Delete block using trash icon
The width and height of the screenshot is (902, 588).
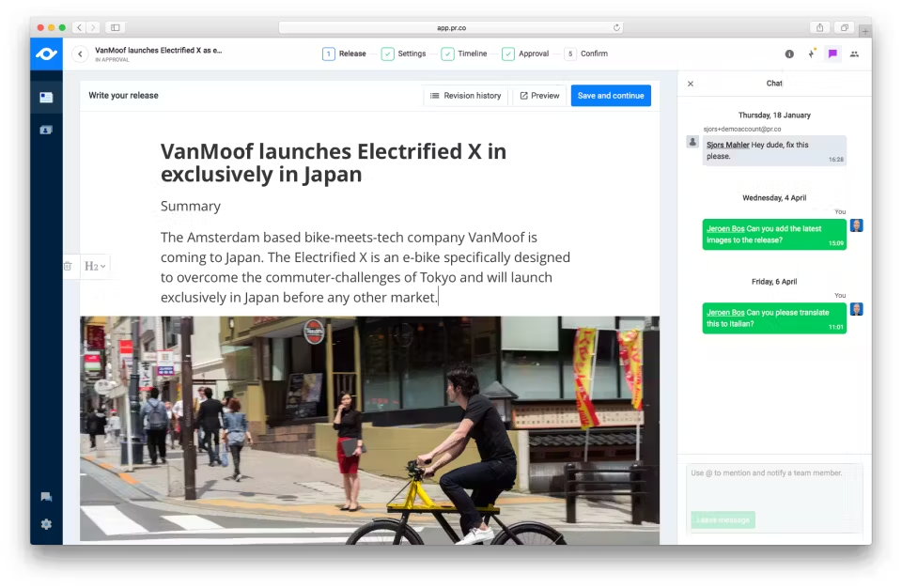click(x=68, y=266)
